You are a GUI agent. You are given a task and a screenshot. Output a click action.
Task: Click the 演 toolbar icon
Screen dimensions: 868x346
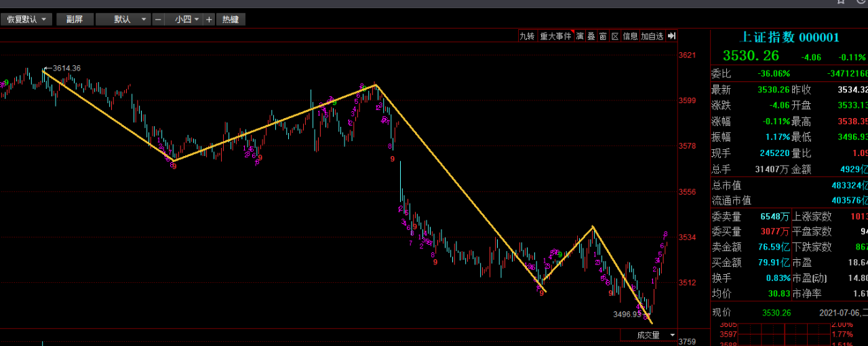pos(580,36)
